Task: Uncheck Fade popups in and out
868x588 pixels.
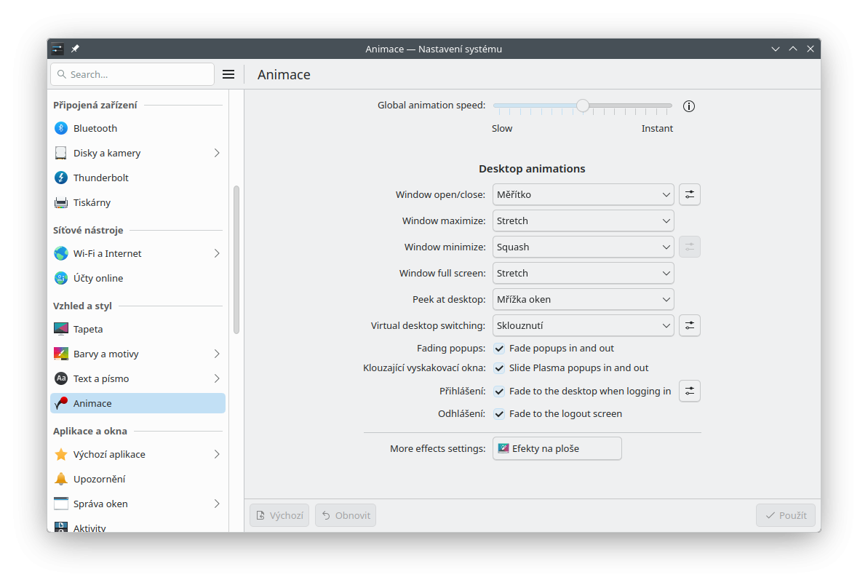Action: pyautogui.click(x=499, y=349)
